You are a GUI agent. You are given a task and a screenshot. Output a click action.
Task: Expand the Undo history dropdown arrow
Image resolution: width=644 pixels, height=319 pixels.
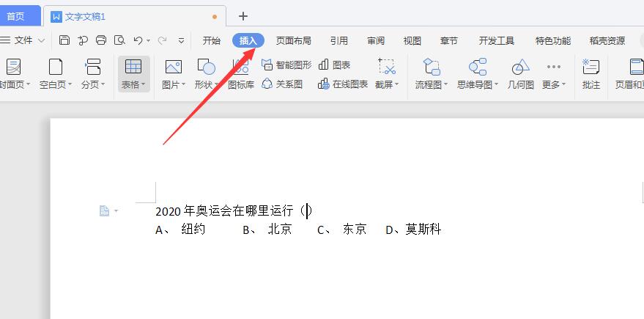(148, 40)
